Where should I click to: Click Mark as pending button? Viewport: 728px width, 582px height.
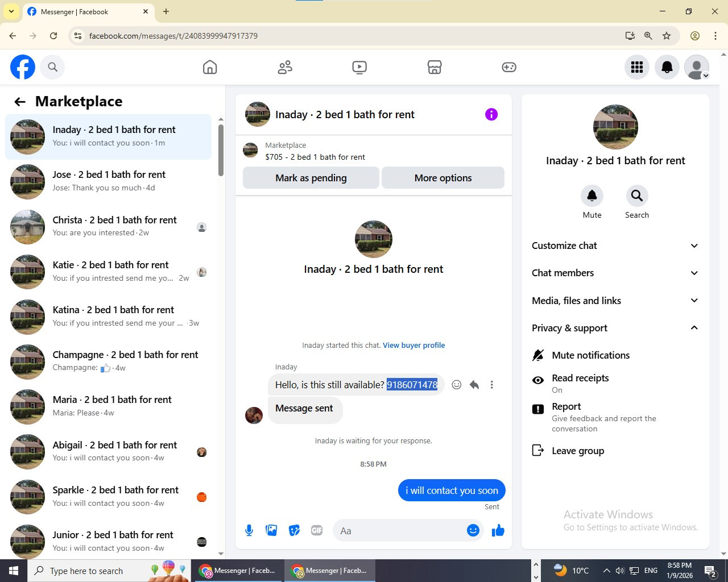click(311, 178)
